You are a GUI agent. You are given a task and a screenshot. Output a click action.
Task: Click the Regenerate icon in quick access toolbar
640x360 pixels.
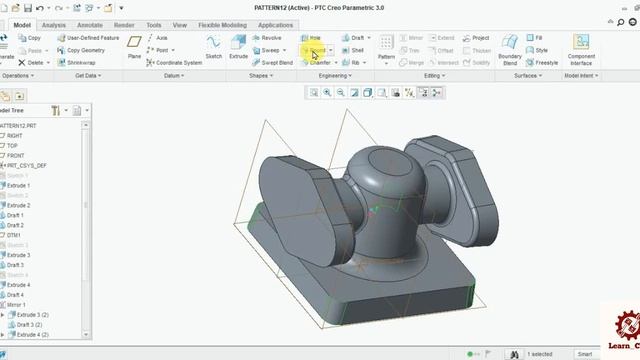point(77,8)
